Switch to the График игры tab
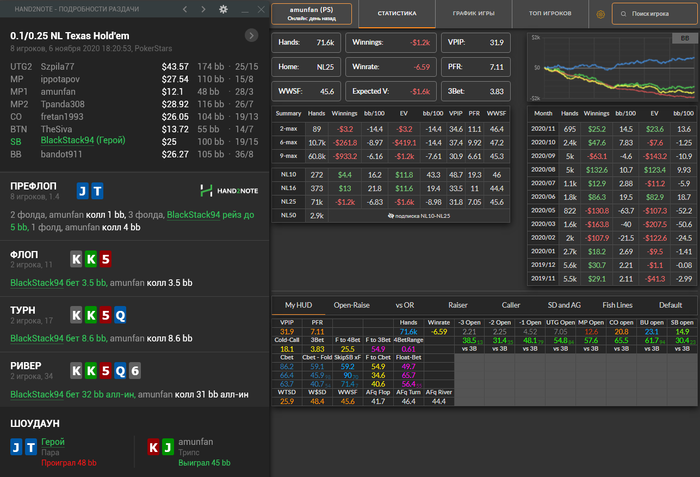The image size is (700, 477). 475,15
